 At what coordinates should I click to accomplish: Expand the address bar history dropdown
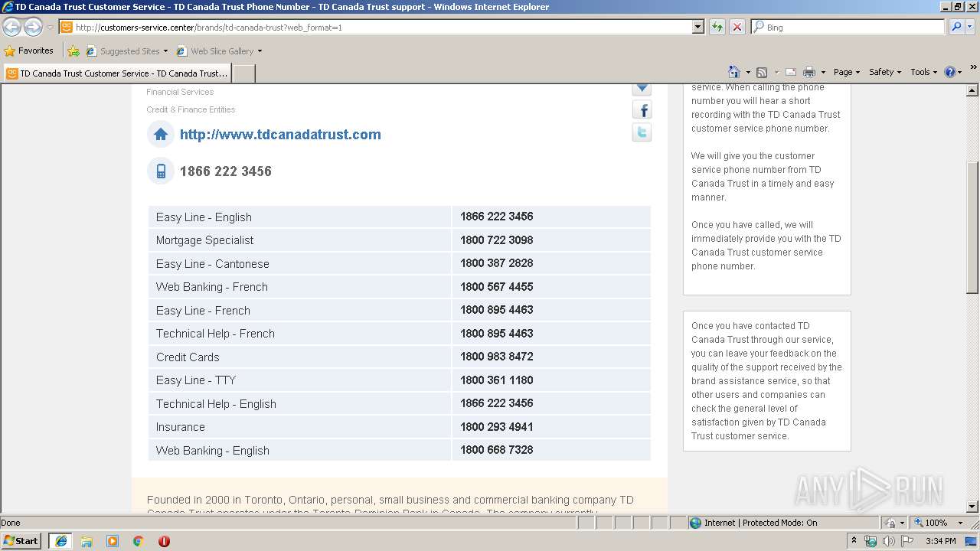[x=697, y=27]
